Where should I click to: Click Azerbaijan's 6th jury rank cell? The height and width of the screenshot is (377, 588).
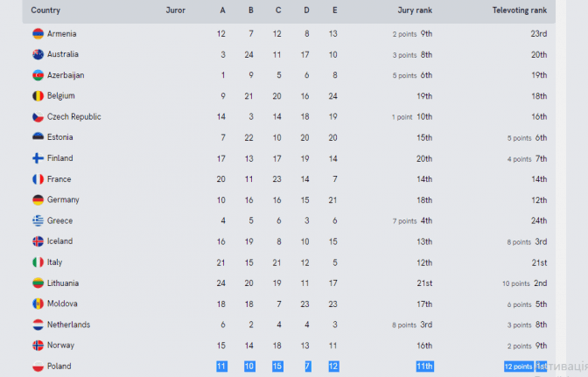(x=426, y=75)
